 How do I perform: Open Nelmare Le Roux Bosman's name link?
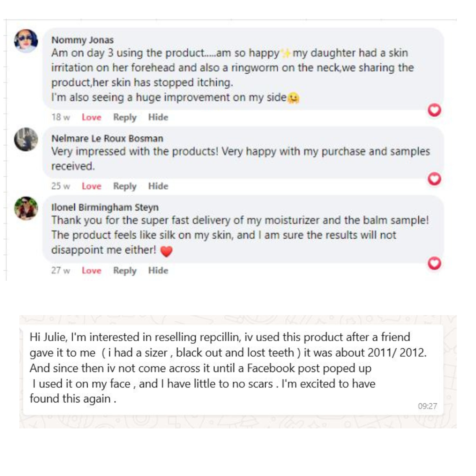coord(107,138)
